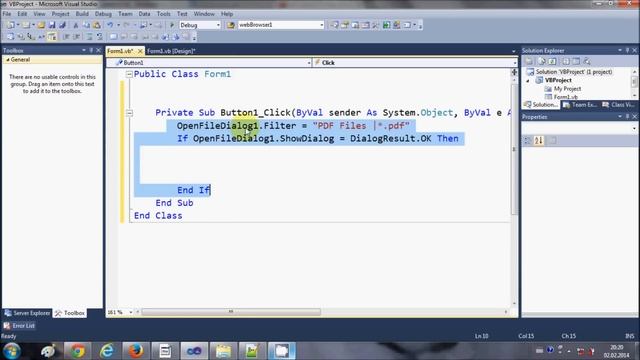Open Google Chrome from taskbar
The height and width of the screenshot is (360, 640).
78,351
